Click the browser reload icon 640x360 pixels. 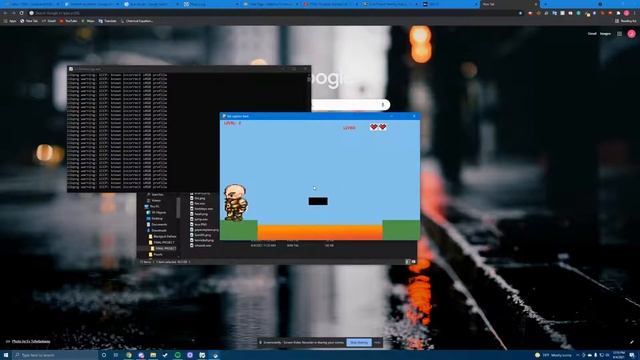(21, 13)
